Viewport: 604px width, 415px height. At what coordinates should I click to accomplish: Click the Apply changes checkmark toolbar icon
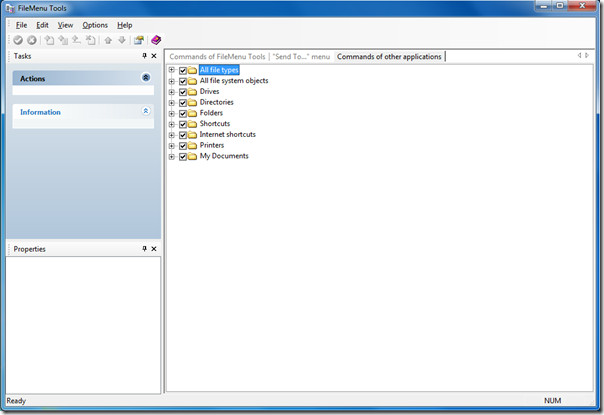[18, 40]
